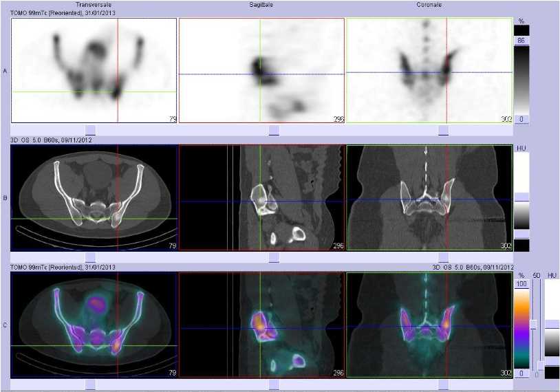The width and height of the screenshot is (560, 392).
Task: Click the blend value 60 label in row C
Action: pos(536,276)
